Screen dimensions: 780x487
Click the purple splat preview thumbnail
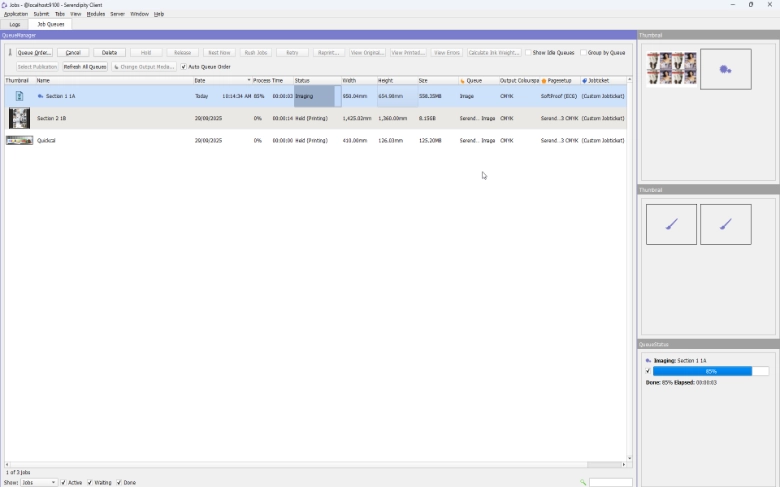[725, 69]
